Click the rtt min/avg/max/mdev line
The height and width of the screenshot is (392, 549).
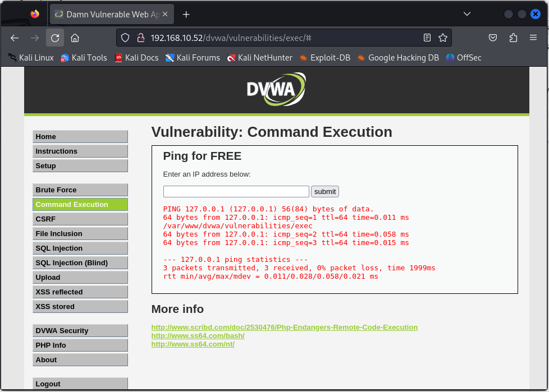[271, 276]
